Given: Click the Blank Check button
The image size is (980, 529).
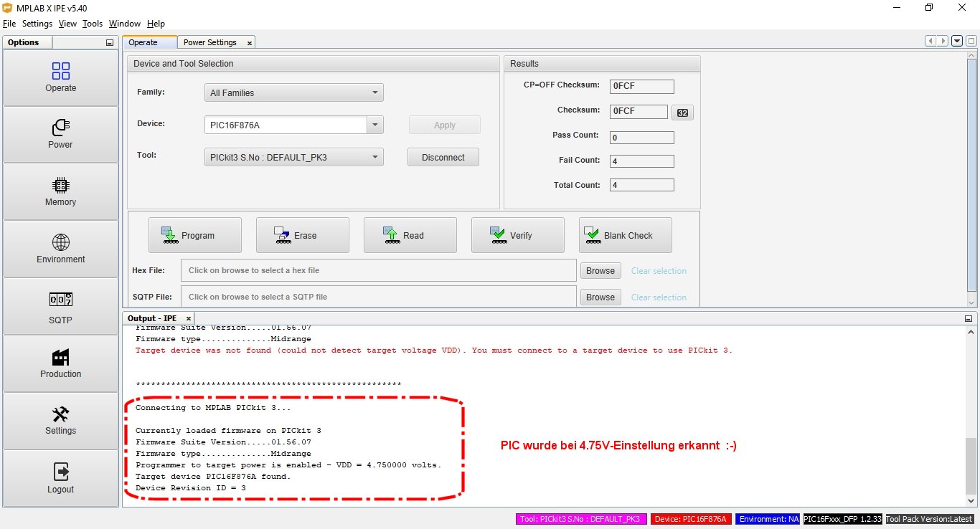Looking at the screenshot, I should 626,235.
